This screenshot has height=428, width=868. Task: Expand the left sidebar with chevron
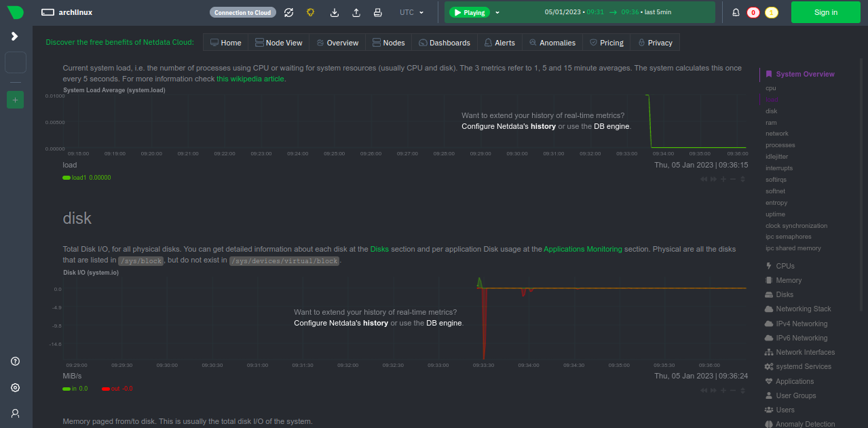pyautogui.click(x=15, y=36)
